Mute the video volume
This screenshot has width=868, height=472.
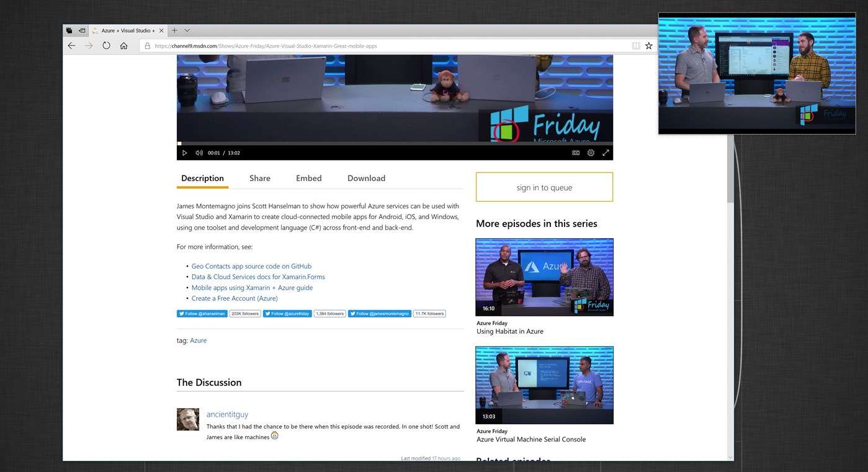click(199, 153)
